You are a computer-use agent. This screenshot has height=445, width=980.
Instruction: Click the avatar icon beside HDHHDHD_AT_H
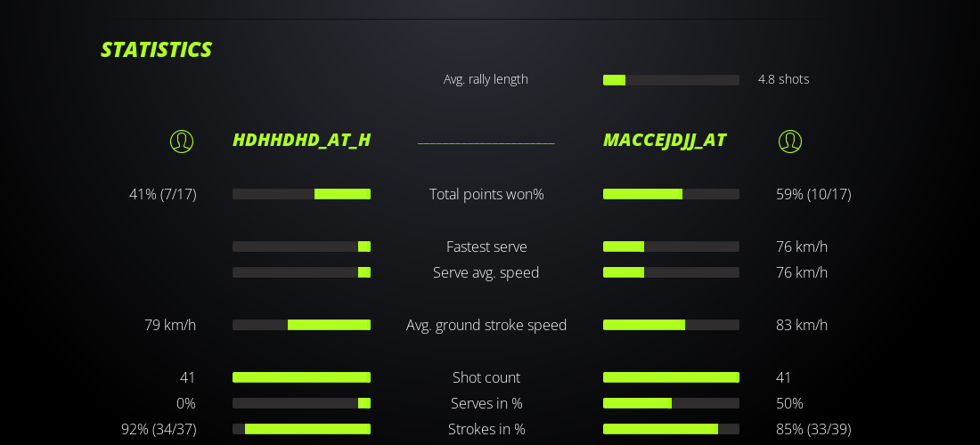point(182,142)
